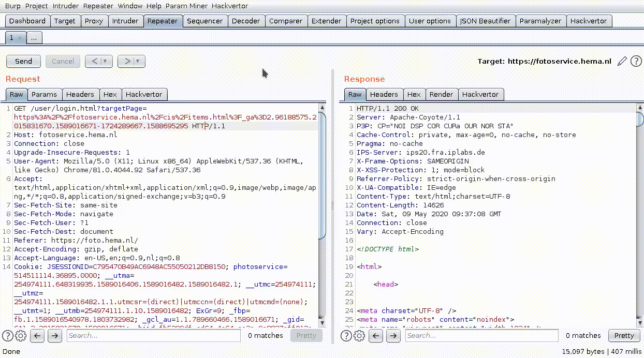Click the Referer: https://foto.hema.nl/ line
This screenshot has width=644, height=358.
tap(76, 240)
